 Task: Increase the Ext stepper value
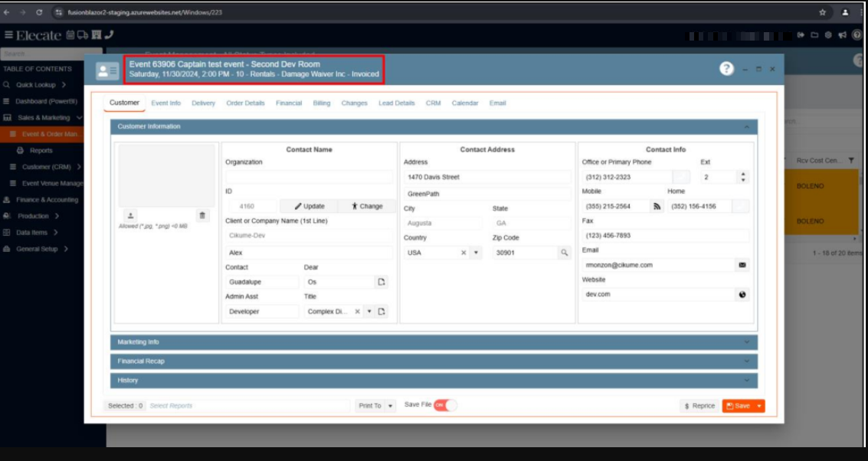pos(742,174)
